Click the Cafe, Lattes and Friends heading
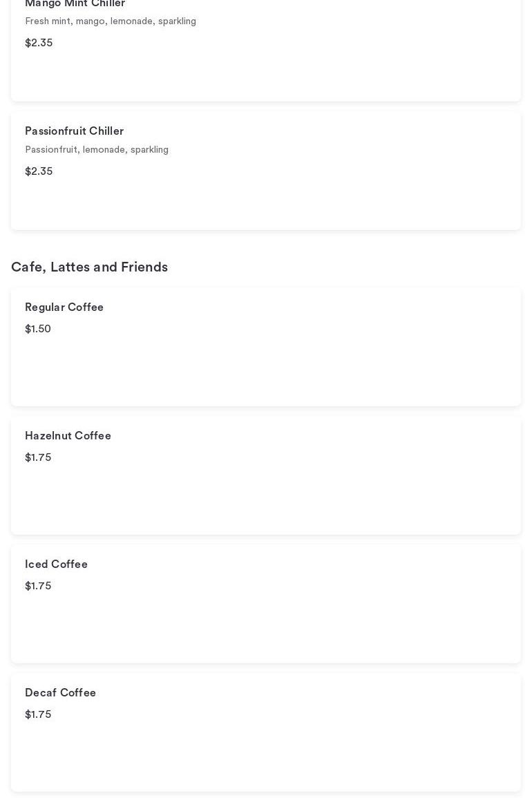 coord(89,267)
